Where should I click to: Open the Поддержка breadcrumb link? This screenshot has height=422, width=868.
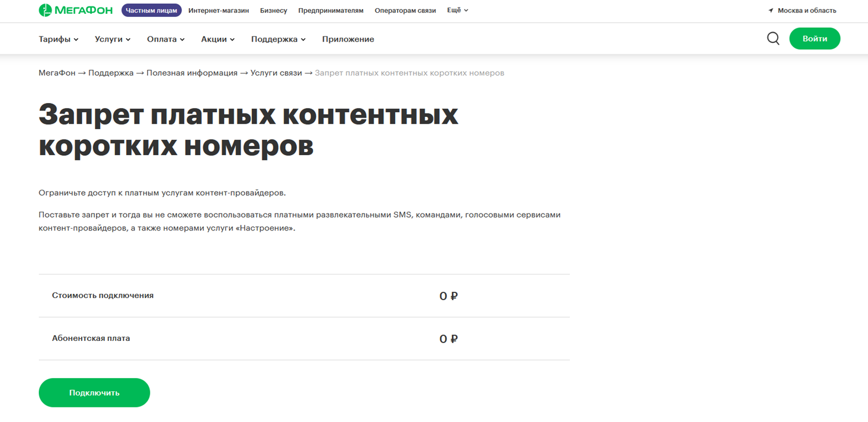(111, 73)
